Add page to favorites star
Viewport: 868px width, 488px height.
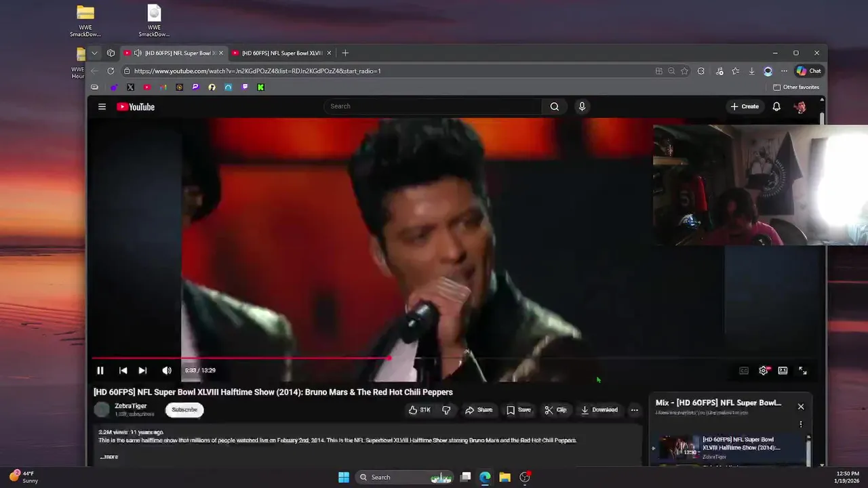685,70
